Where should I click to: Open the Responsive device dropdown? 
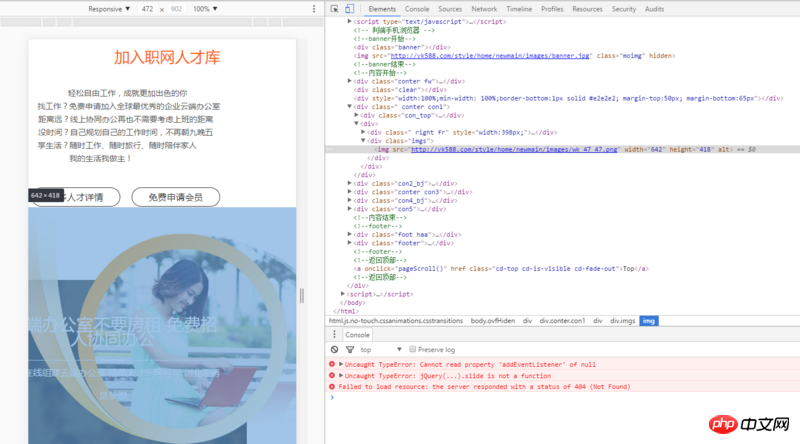click(x=109, y=8)
